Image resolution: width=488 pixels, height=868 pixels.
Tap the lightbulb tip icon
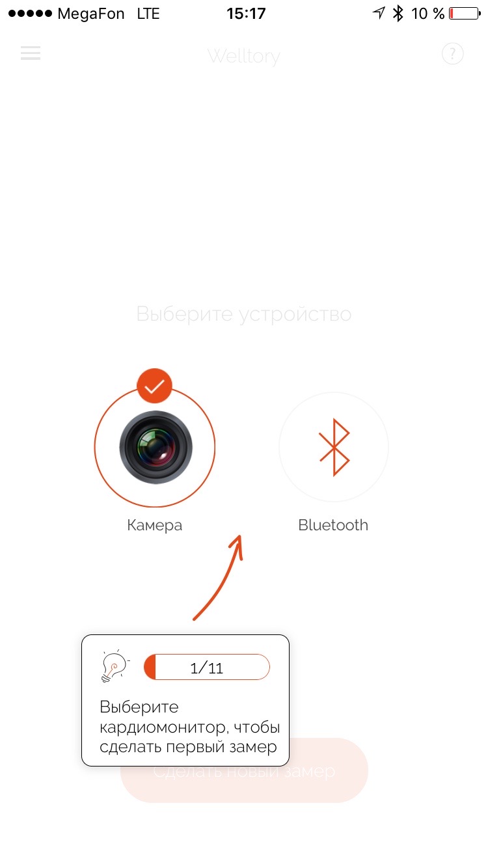[x=115, y=667]
